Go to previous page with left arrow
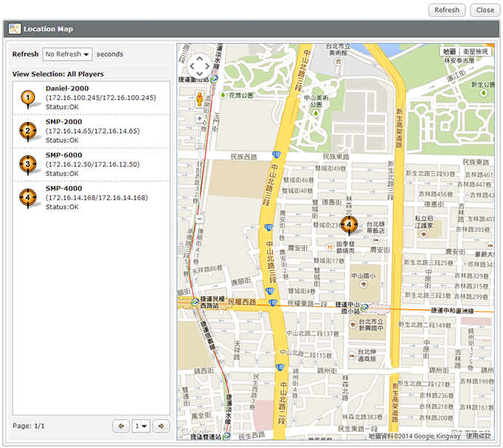 tap(121, 427)
